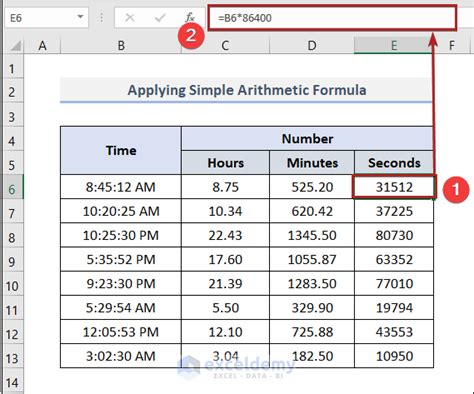Select column B header
This screenshot has height=394, width=474.
[x=121, y=45]
